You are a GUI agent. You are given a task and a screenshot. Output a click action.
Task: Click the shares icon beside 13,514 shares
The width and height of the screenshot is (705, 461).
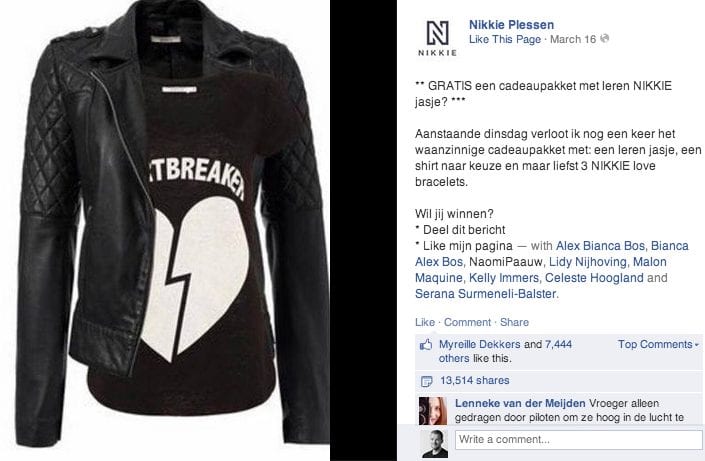coord(426,381)
